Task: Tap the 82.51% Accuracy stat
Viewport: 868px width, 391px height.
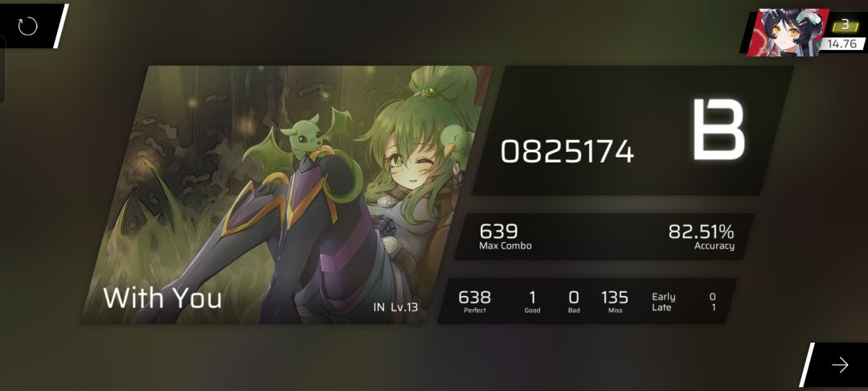Action: (x=701, y=237)
